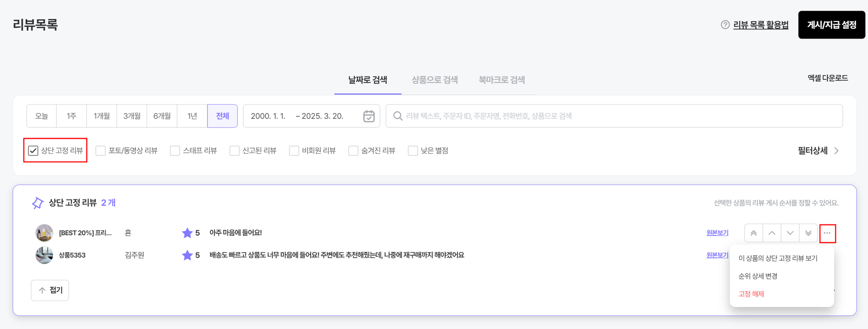
Task: Enable the 비회원 리뷰 filter
Action: coord(294,150)
